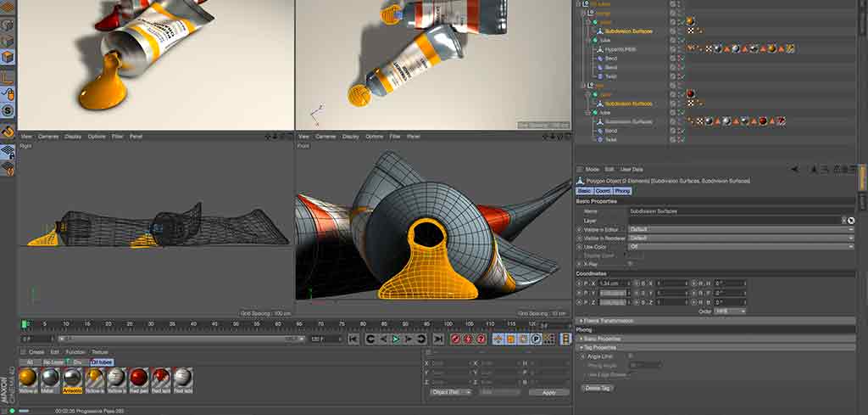Click the S snap icon in left toolbar
This screenshot has height=415, width=868.
8,110
